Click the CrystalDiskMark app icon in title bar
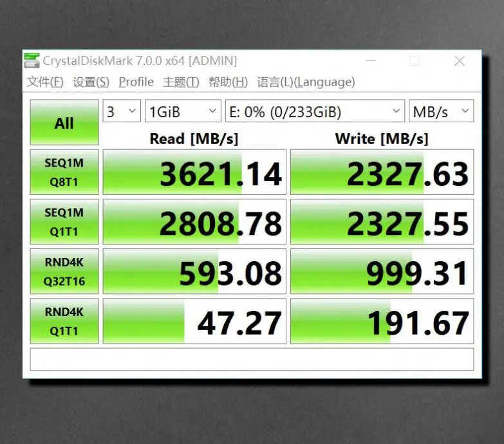 click(32, 60)
